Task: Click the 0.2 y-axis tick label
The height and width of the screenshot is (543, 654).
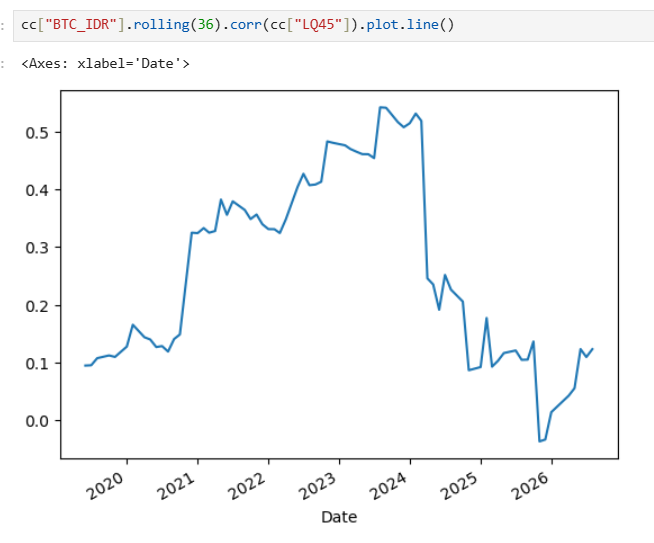Action: click(37, 307)
